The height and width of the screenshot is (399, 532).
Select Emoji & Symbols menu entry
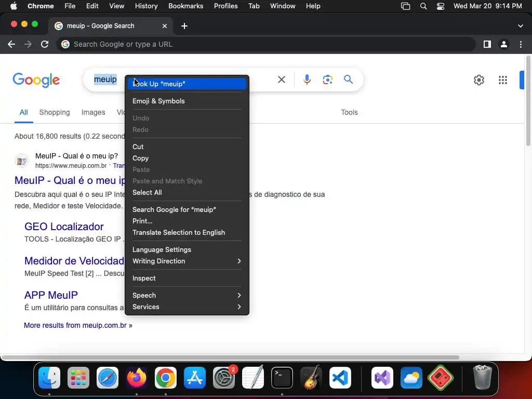187,101
